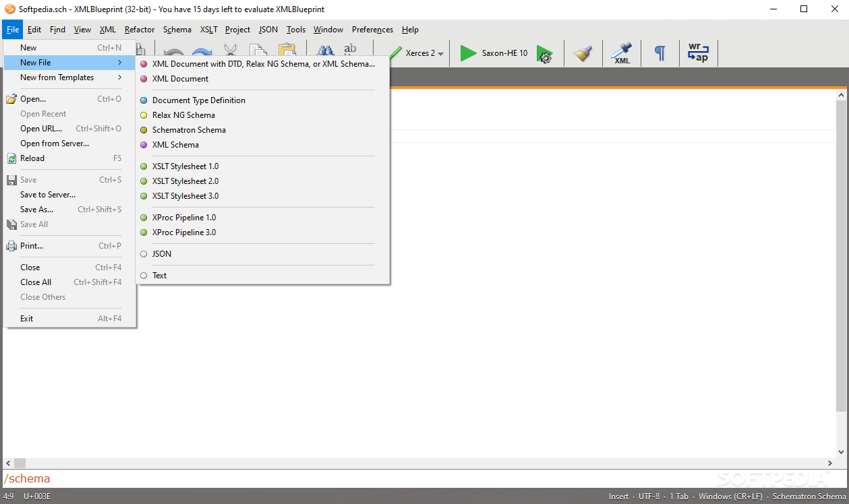849x504 pixels.
Task: Click the horizontal scrollbar right arrow
Action: [x=830, y=464]
